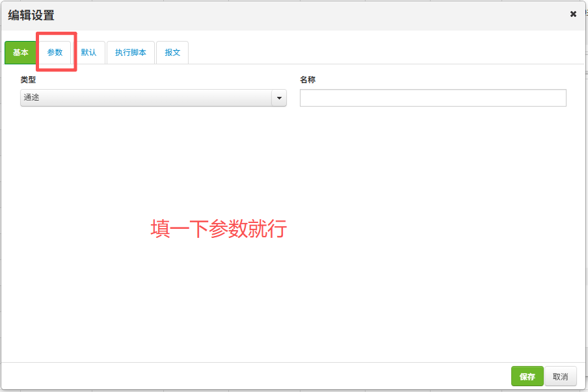Screen dimensions: 588x392
Task: Go to the 执行脚本 tab
Action: pos(131,53)
